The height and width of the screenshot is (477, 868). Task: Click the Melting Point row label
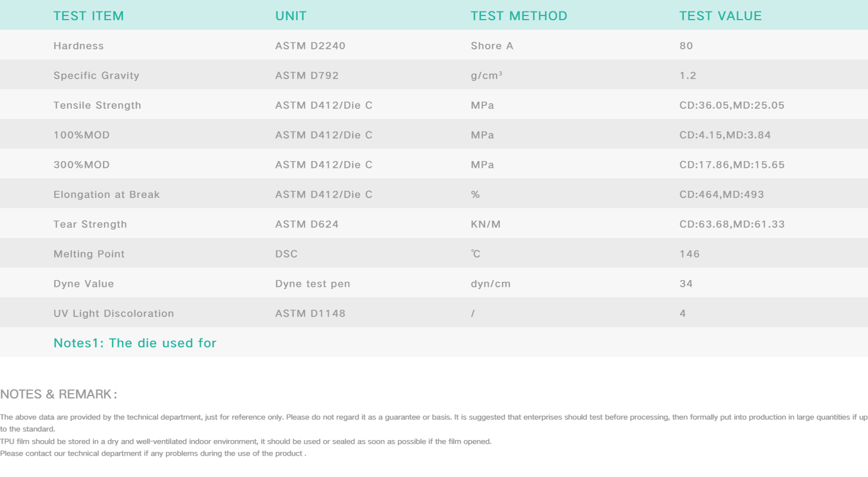coord(89,254)
